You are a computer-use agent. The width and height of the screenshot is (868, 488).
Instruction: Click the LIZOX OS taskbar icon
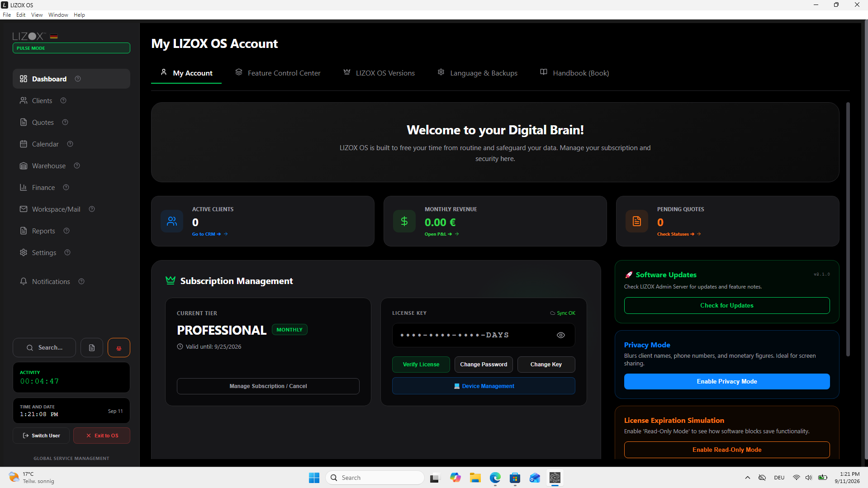(x=555, y=478)
